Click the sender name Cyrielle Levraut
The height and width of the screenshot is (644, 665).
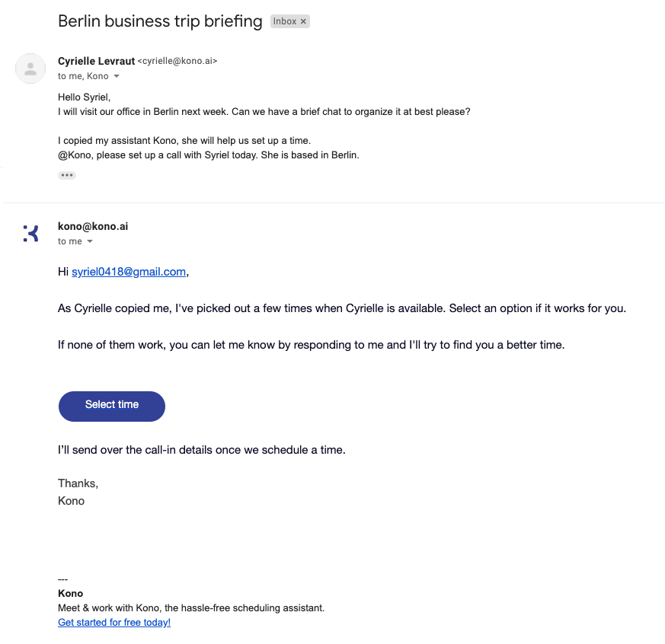coord(96,62)
